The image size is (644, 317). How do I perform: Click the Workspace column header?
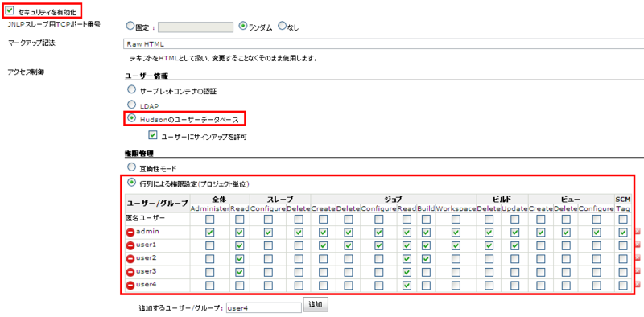456,208
